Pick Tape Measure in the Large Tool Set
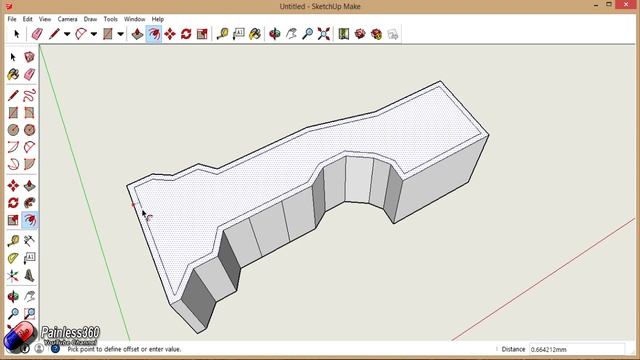 [x=13, y=241]
